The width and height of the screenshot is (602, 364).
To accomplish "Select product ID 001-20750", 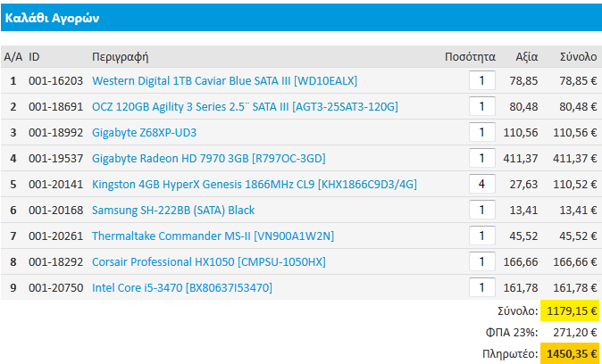I will pyautogui.click(x=55, y=287).
